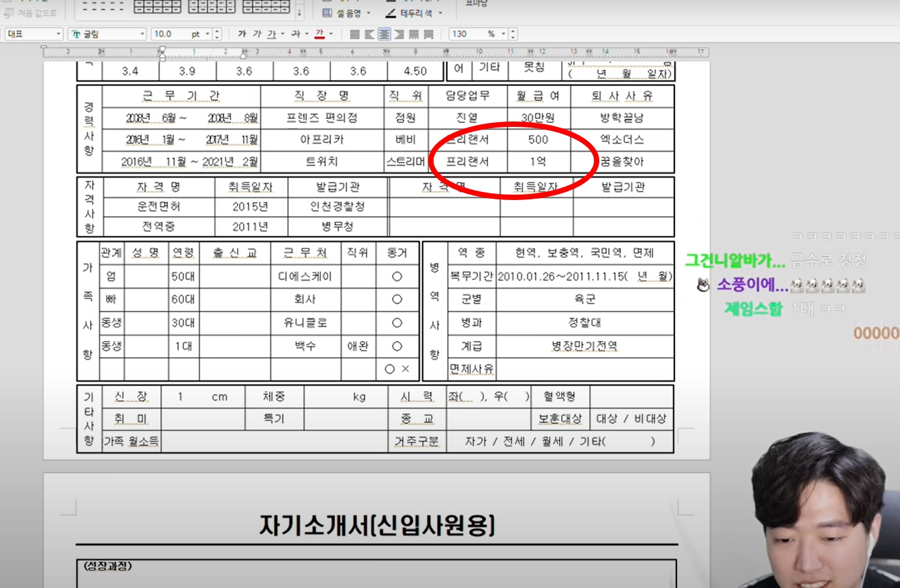Change text color with the 글자색 swatch
900x588 pixels.
(319, 33)
